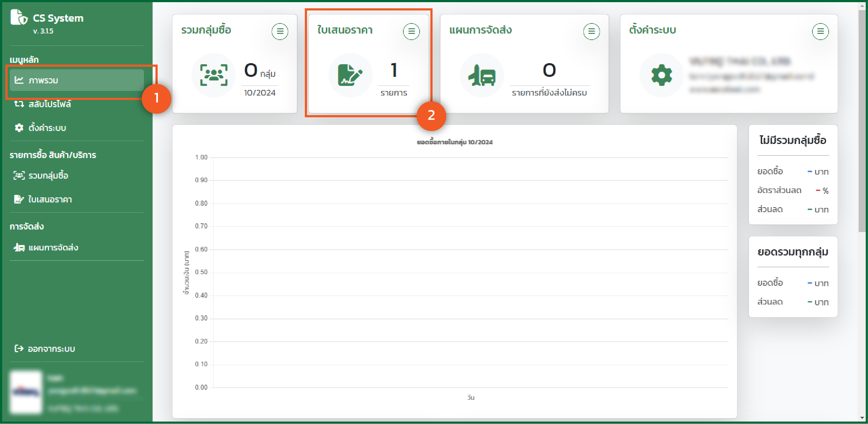The height and width of the screenshot is (424, 868).
Task: Go to รวมกลุ่มซื้อ in sidebar purchase list
Action: coord(48,176)
